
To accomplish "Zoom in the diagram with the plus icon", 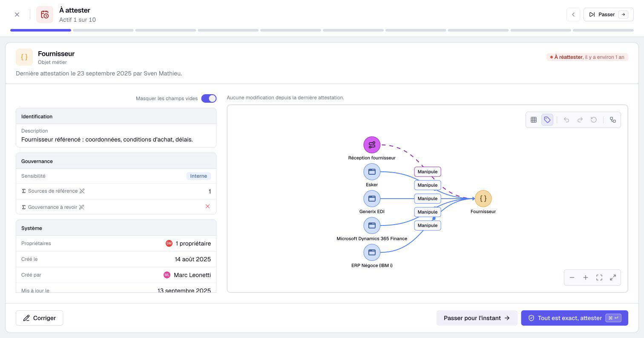I will [586, 277].
